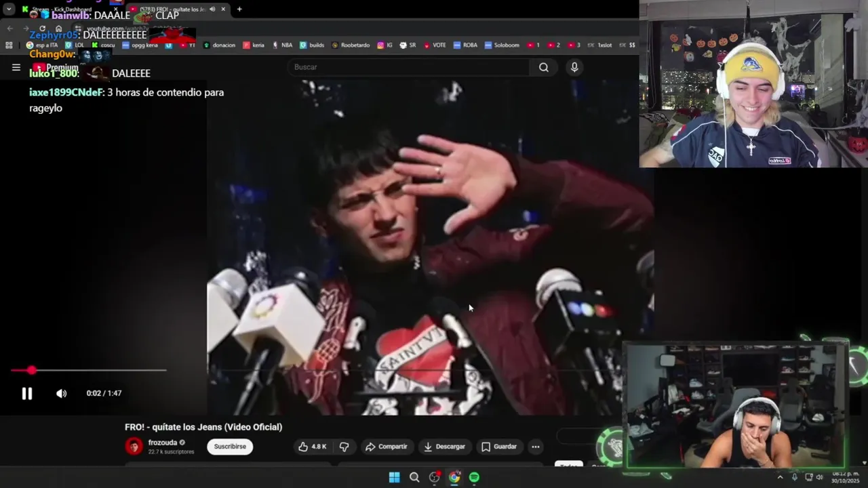868x488 pixels.
Task: Open the three-dot more actions menu
Action: tap(536, 447)
